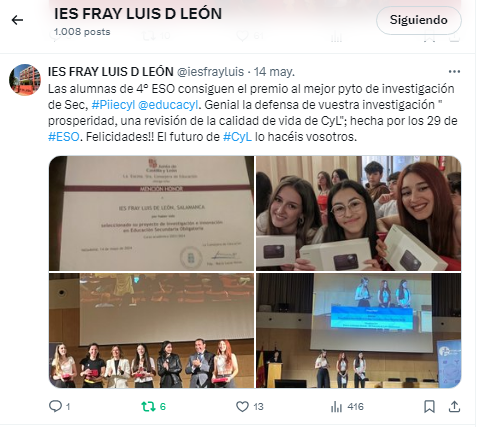The image size is (491, 427).
Task: Open the #ESO hashtag
Action: tap(64, 137)
